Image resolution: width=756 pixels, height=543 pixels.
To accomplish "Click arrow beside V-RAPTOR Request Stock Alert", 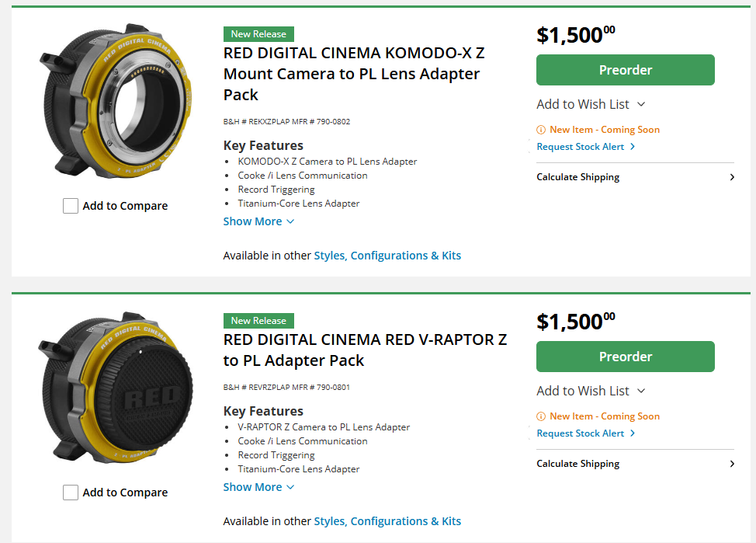I will pos(633,433).
